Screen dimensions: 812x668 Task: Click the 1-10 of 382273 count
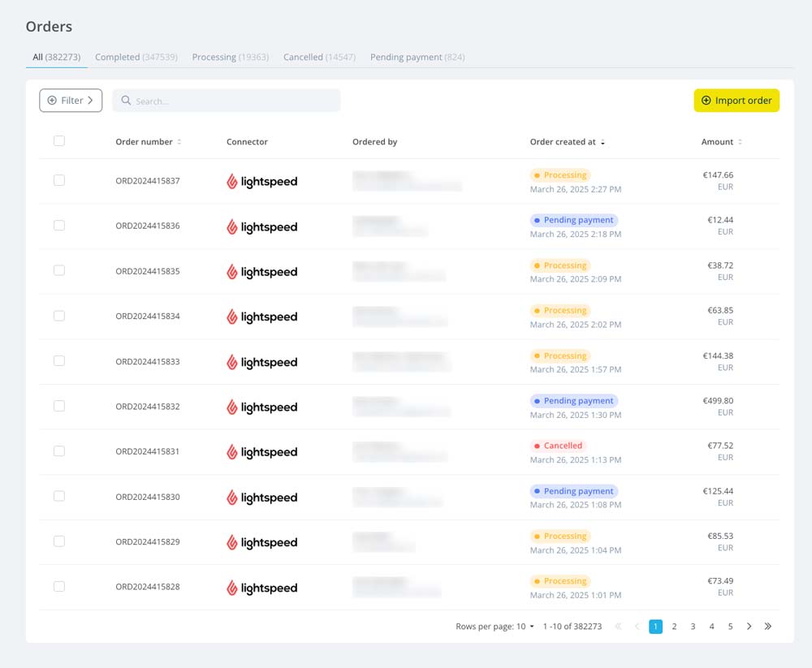point(572,627)
